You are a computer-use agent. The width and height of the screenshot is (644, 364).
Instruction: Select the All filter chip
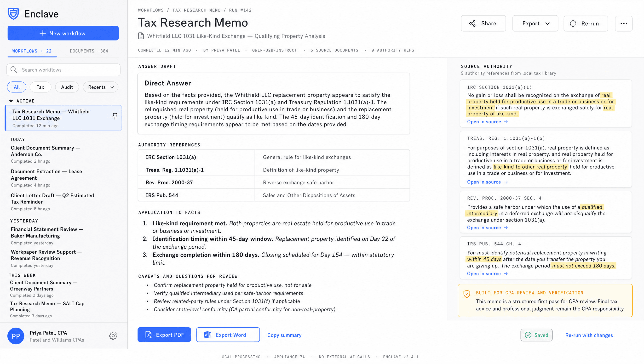coord(17,87)
